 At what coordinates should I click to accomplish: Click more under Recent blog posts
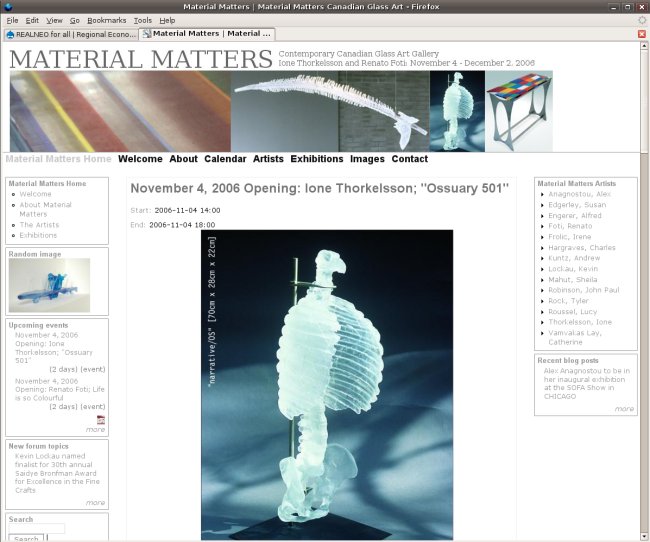(x=624, y=409)
